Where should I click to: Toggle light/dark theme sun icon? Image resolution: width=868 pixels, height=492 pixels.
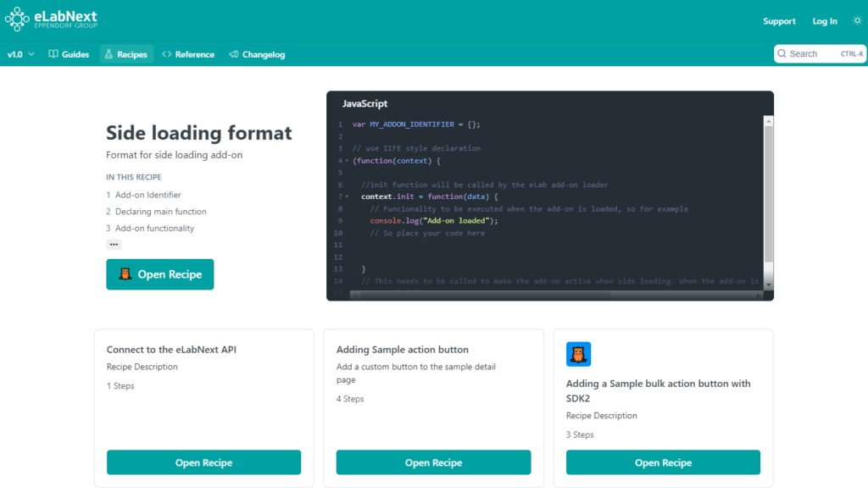(857, 20)
